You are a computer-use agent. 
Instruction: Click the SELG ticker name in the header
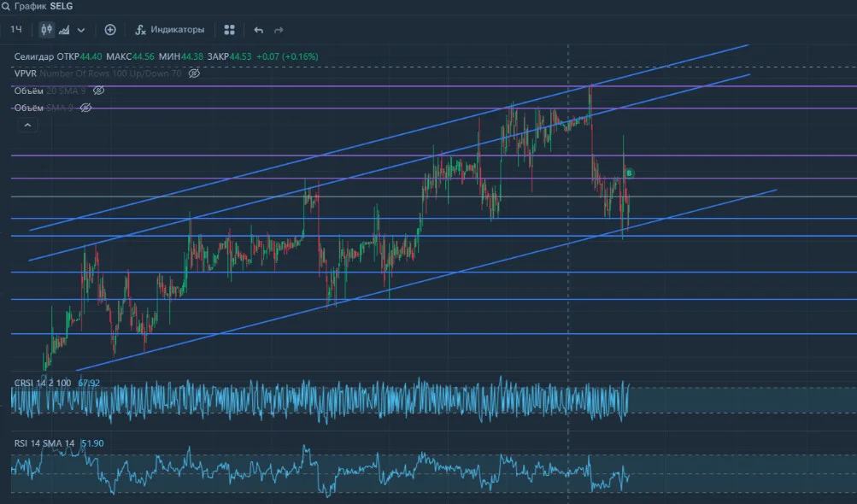pos(61,7)
